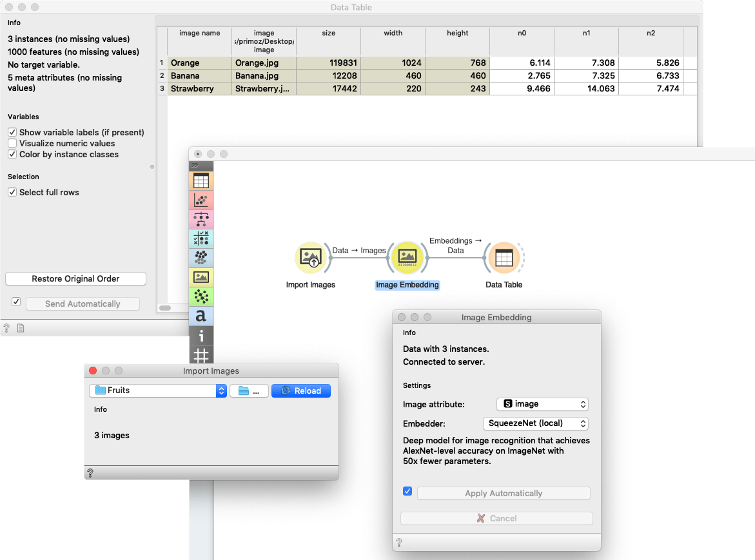Viewport: 755px width, 560px height.
Task: Open the Embedder SqueezeNet dropdown
Action: click(x=535, y=423)
